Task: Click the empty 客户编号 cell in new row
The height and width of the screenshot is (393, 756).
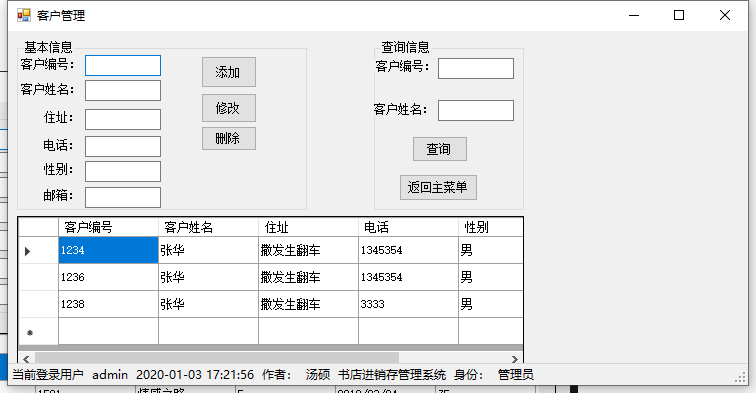Action: pyautogui.click(x=108, y=331)
